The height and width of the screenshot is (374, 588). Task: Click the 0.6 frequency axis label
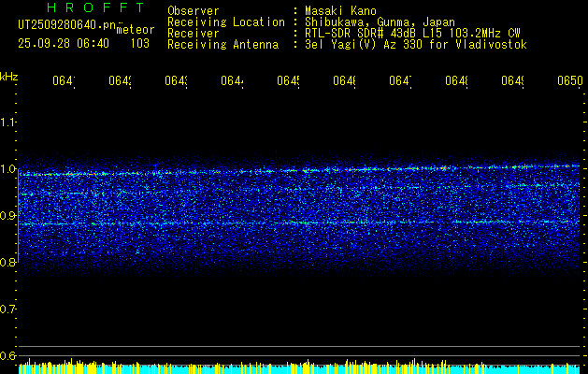point(8,355)
